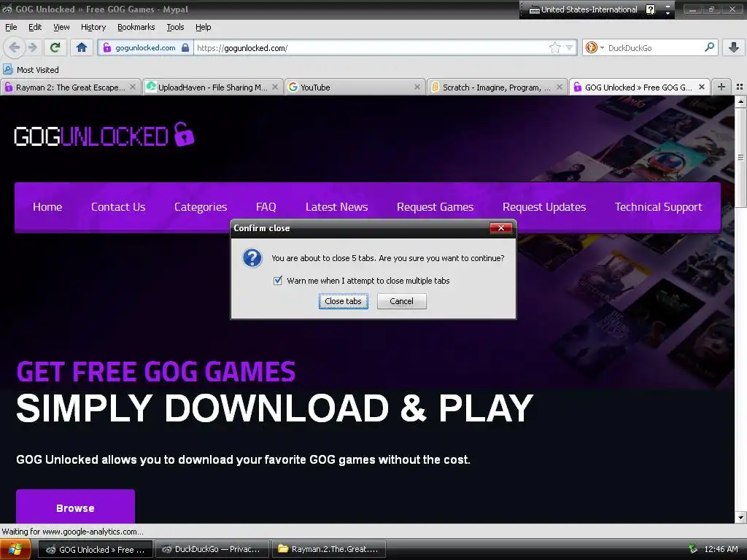Click Cancel in the Confirm close dialog
Image resolution: width=747 pixels, height=560 pixels.
pos(402,301)
